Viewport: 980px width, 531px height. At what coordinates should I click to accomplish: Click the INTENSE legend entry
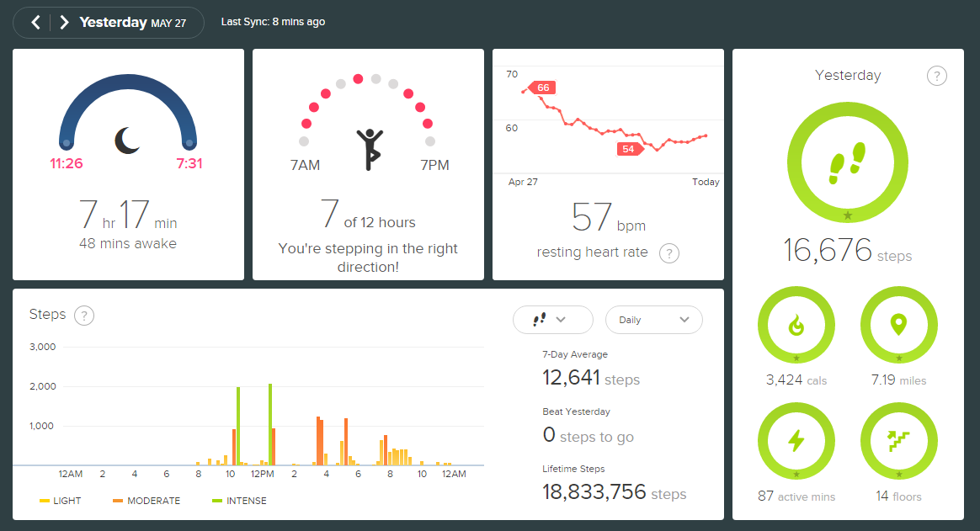pyautogui.click(x=239, y=501)
